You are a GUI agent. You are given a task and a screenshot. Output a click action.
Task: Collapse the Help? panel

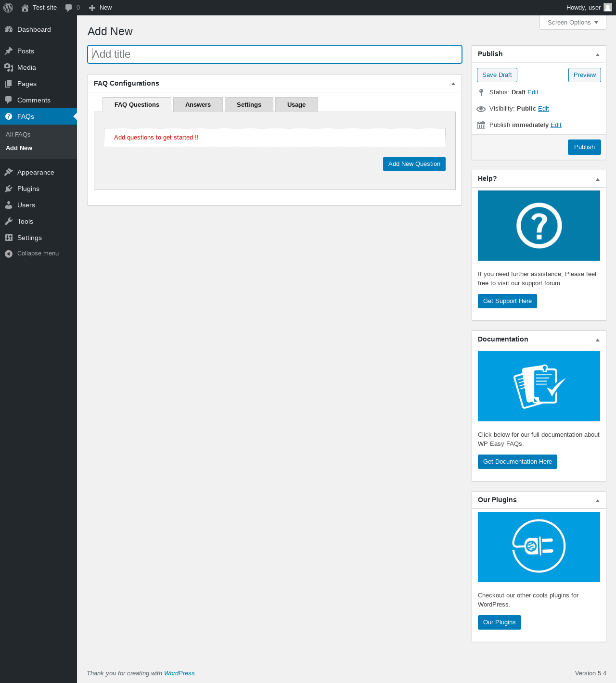(598, 179)
